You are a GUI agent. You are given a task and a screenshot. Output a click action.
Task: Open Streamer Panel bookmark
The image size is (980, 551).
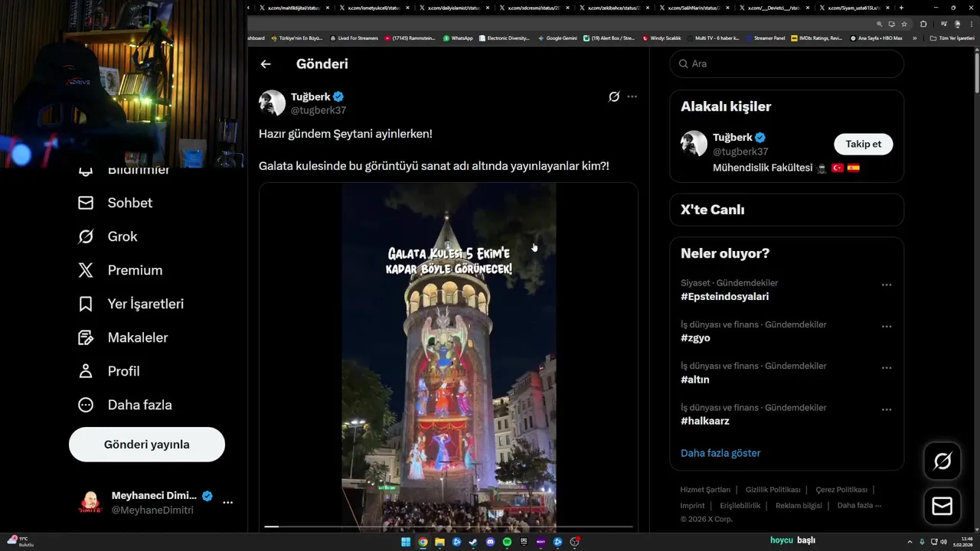[x=765, y=38]
